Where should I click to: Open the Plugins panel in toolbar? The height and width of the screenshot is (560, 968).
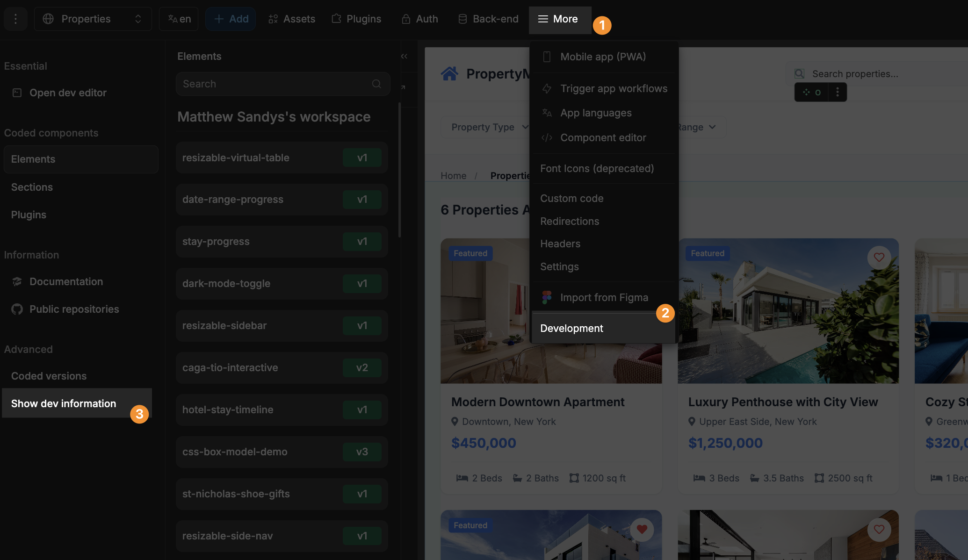coord(356,19)
